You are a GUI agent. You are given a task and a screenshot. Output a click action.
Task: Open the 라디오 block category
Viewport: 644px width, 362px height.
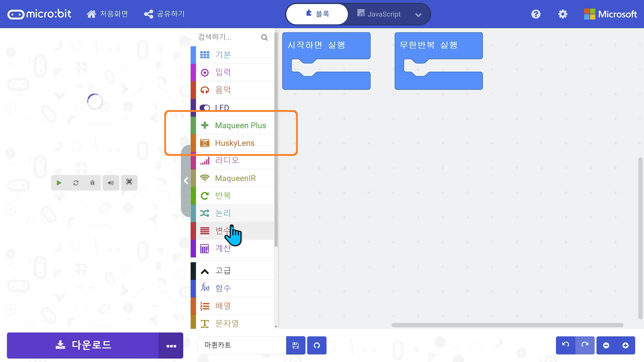click(232, 161)
